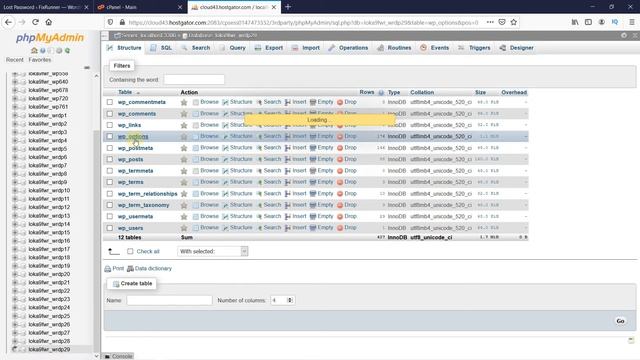
Task: Open the Structure tab
Action: [x=124, y=48]
